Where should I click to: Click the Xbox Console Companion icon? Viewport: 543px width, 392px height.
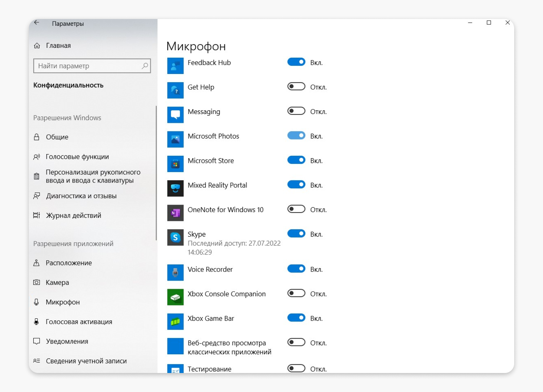click(175, 297)
